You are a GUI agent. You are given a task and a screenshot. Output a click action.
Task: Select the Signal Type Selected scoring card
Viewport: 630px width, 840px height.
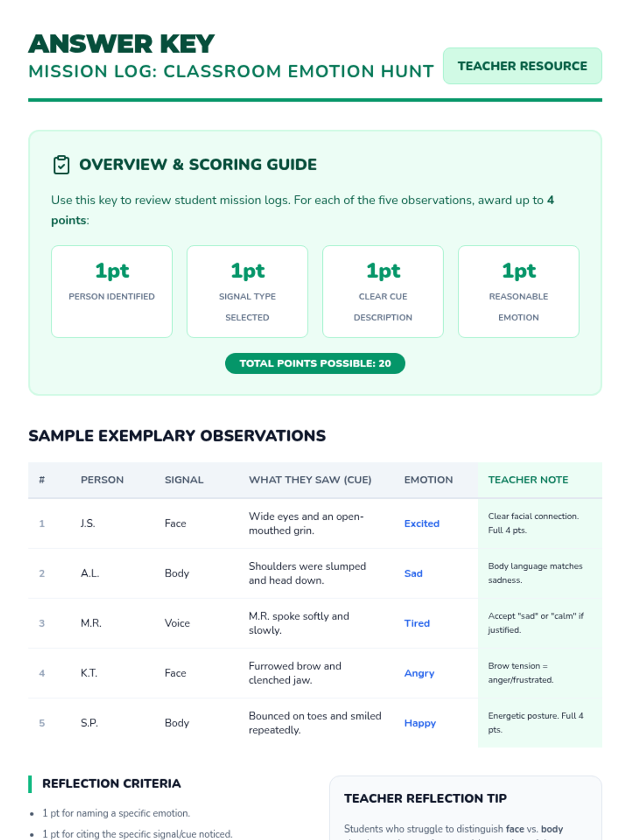(x=247, y=291)
